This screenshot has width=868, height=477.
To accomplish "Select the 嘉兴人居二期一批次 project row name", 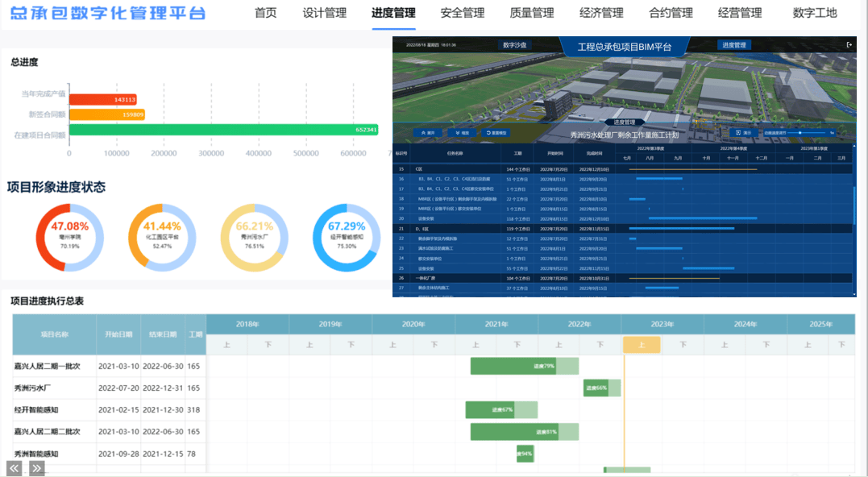I will pyautogui.click(x=47, y=367).
